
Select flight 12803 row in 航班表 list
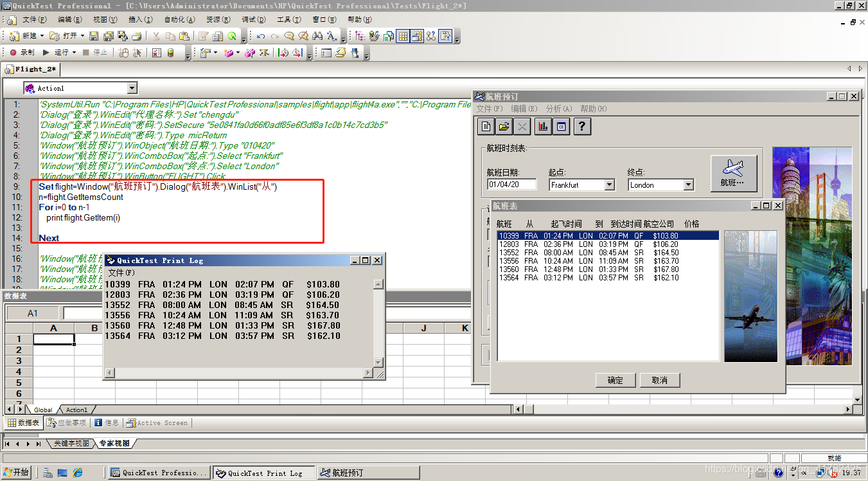(608, 244)
